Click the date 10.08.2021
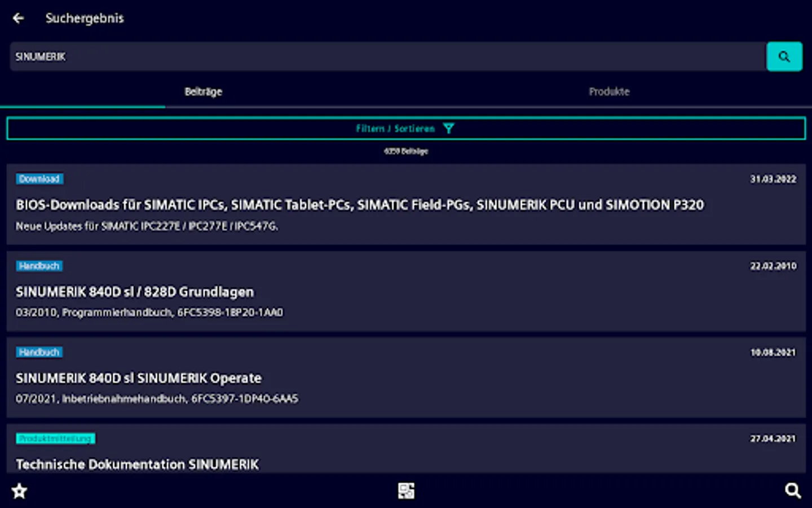The width and height of the screenshot is (812, 508). (x=773, y=352)
